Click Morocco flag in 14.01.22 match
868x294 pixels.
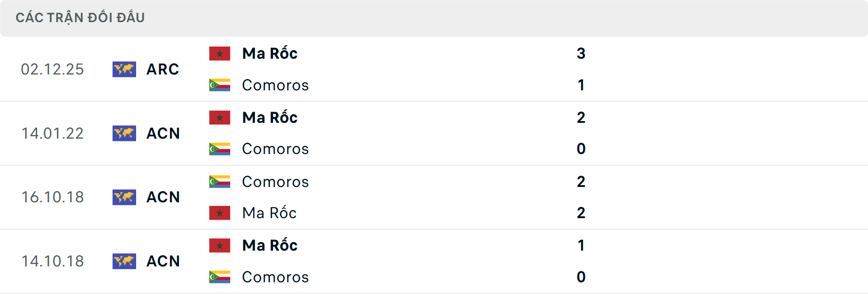pyautogui.click(x=220, y=118)
